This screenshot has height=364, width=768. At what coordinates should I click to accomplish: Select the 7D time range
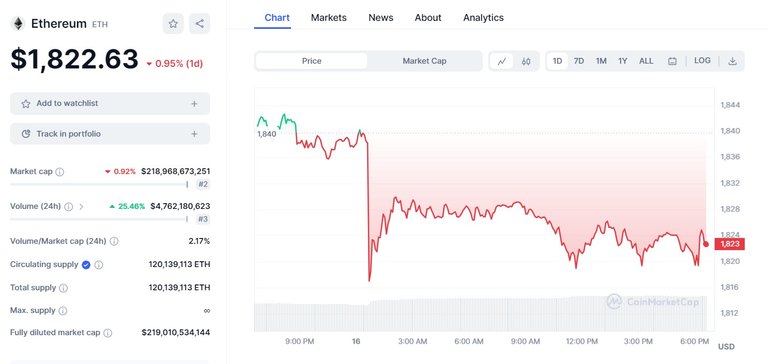pos(579,61)
